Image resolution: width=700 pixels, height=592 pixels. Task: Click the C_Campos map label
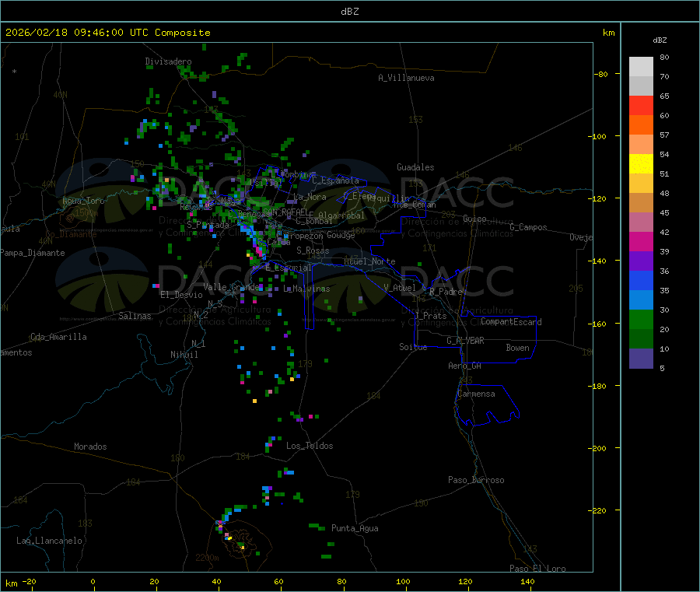(529, 227)
